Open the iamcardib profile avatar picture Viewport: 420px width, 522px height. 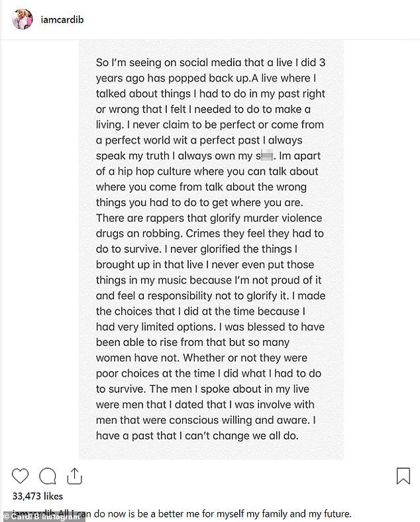coord(23,19)
